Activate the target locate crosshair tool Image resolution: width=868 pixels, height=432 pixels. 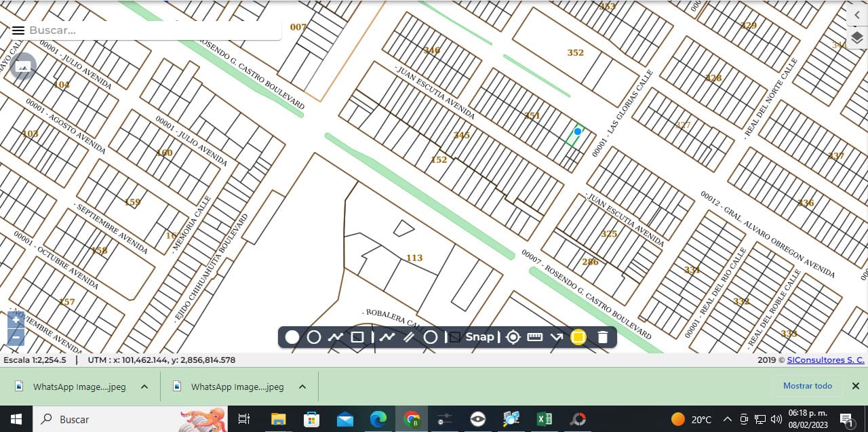(513, 337)
